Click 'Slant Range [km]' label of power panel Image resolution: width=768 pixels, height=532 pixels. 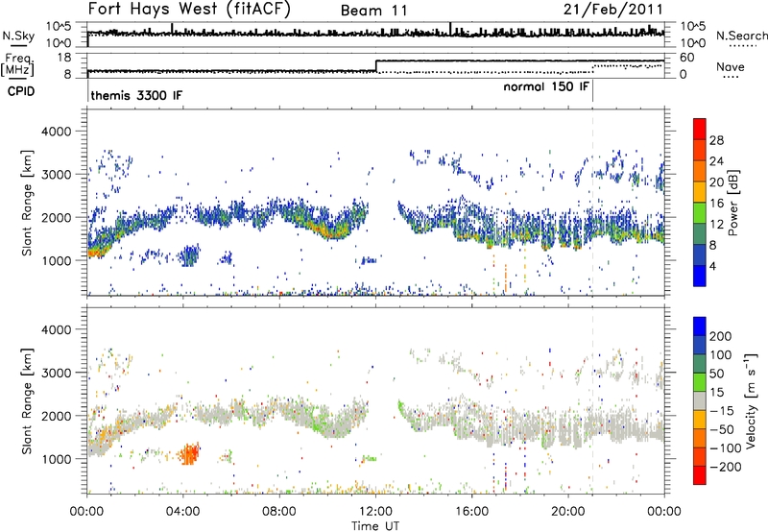coord(27,203)
